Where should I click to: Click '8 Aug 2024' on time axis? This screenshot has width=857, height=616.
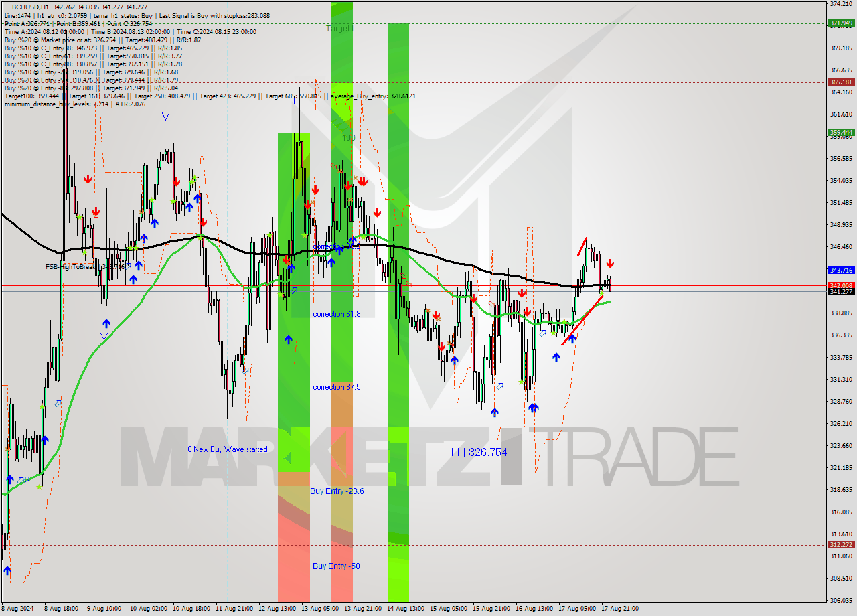click(x=17, y=609)
